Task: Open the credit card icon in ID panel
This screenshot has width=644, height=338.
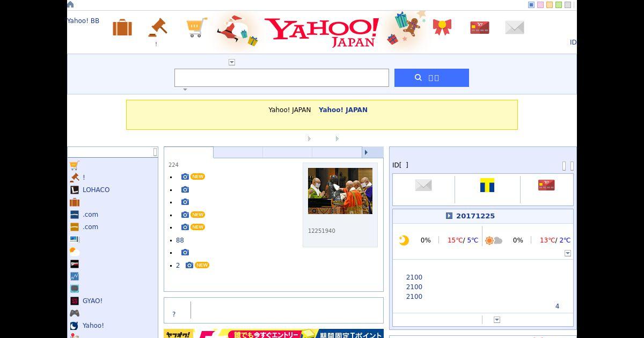Action: pos(546,185)
